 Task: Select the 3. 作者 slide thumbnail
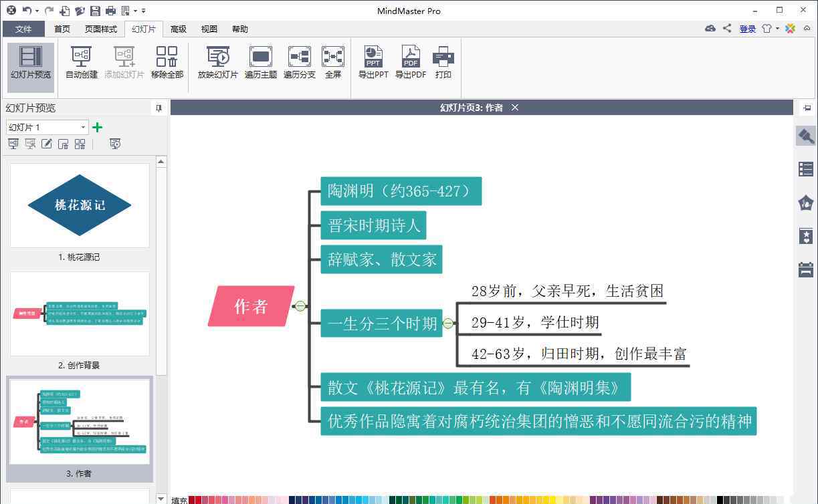coord(80,422)
